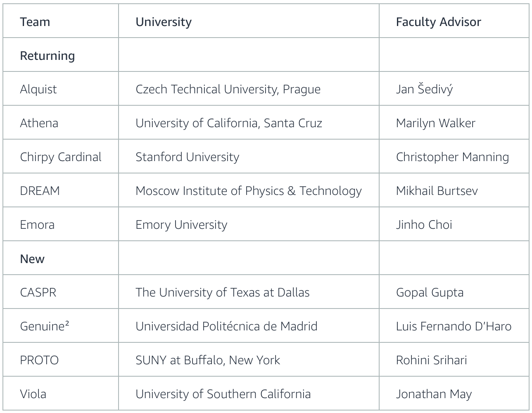532x413 pixels.
Task: Click Moscow Institute of Physics & Technology
Action: [249, 191]
